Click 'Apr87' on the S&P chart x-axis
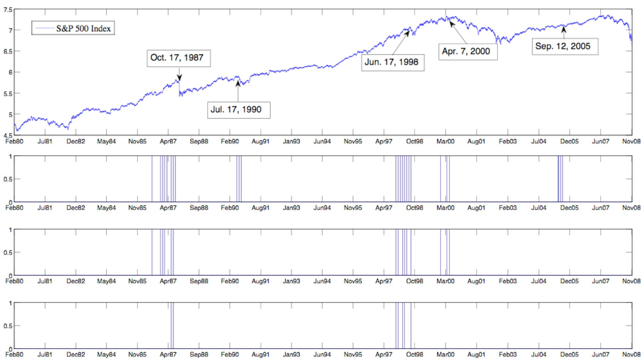The width and height of the screenshot is (641, 364). [168, 142]
